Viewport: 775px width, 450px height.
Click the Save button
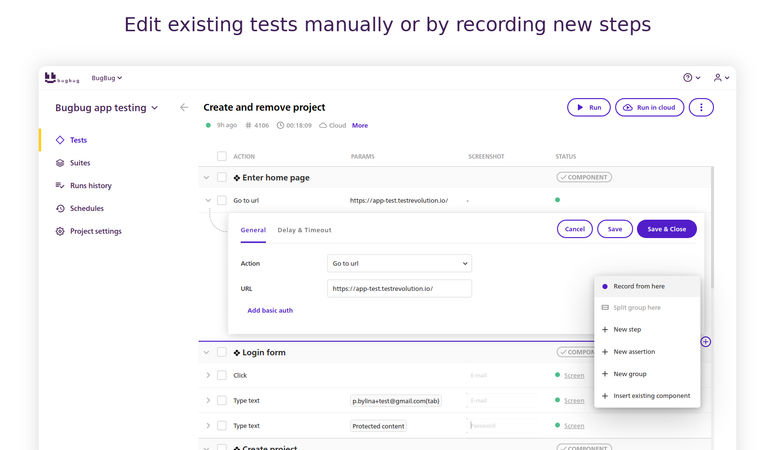(x=615, y=229)
